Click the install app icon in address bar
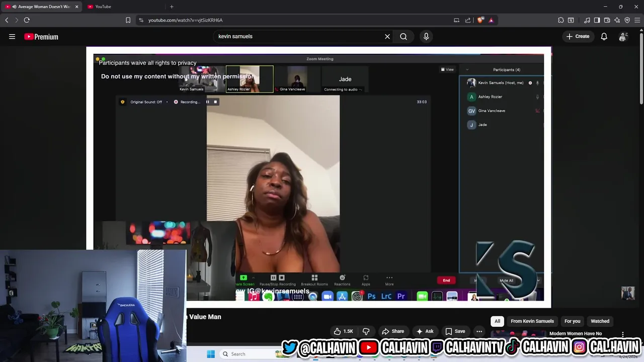The width and height of the screenshot is (644, 362). coord(456,20)
